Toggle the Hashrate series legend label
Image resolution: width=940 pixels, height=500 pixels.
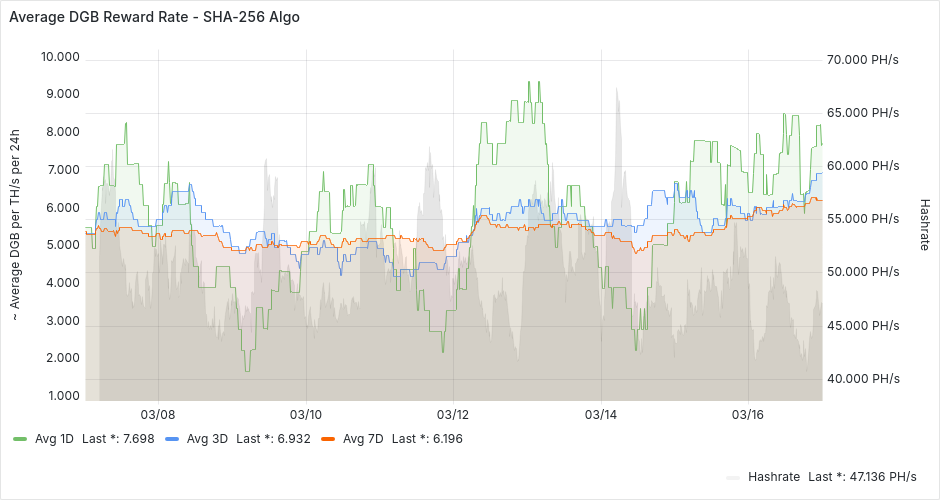click(x=773, y=476)
